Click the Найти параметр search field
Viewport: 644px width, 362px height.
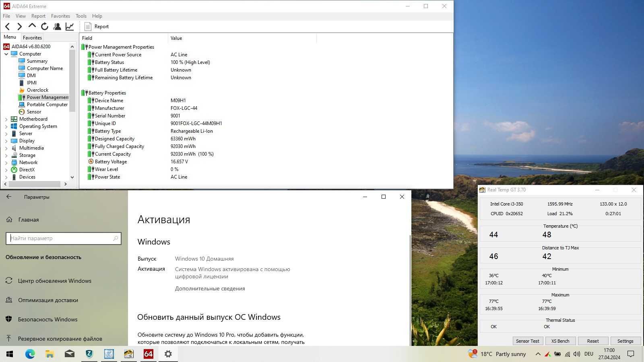tap(64, 238)
